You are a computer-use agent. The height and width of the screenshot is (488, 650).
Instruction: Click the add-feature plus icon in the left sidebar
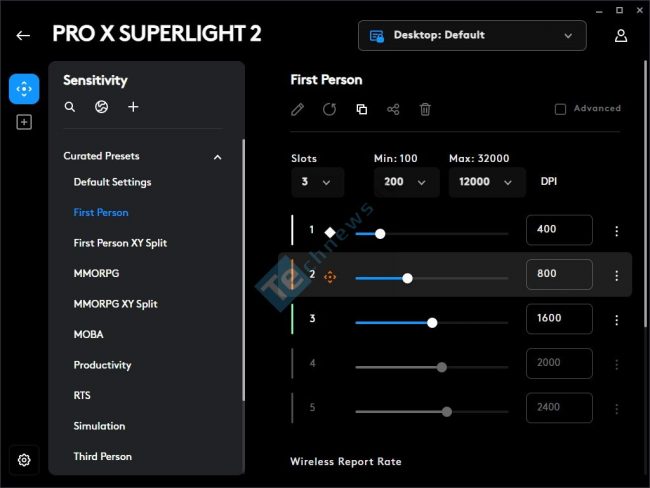(x=24, y=122)
